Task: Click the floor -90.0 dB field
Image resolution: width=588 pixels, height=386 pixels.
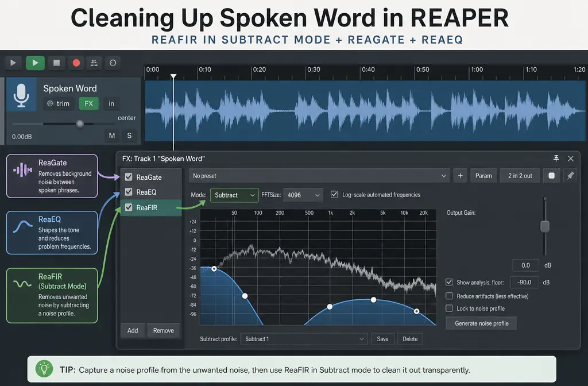Action: pos(524,282)
